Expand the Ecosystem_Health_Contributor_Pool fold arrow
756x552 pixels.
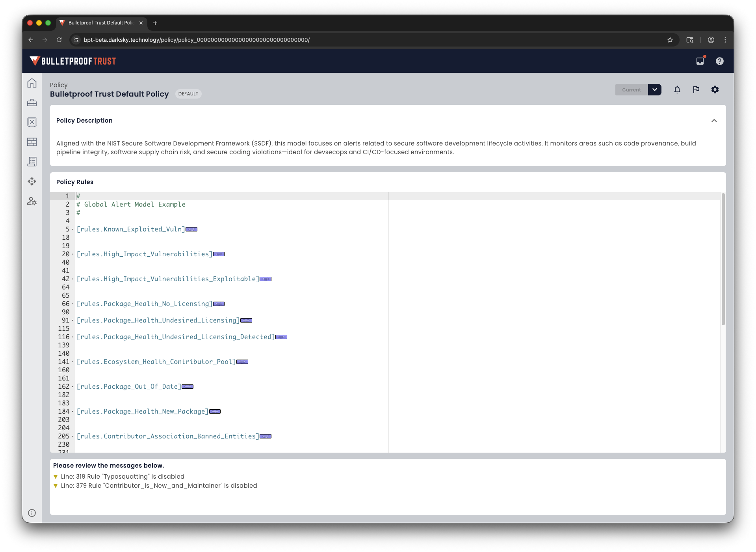point(72,362)
